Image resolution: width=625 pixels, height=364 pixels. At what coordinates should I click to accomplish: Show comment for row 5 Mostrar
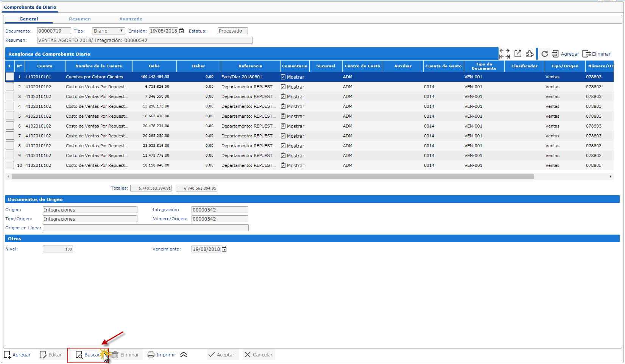[293, 116]
